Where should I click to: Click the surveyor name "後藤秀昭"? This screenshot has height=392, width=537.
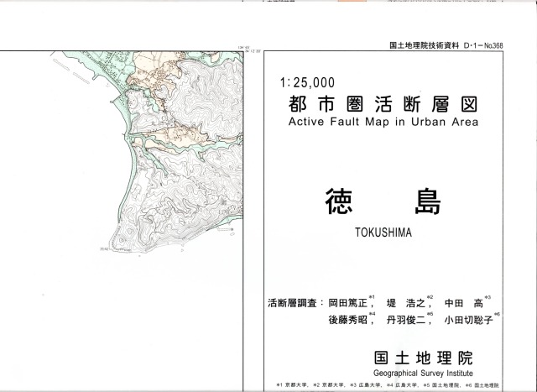point(348,320)
